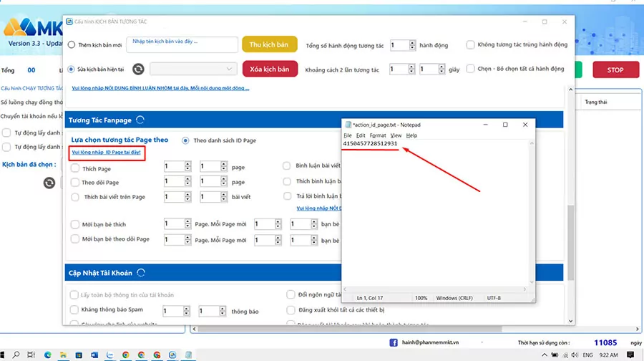
Task: Click the Nhập tên kịch bản input field
Action: pyautogui.click(x=182, y=45)
